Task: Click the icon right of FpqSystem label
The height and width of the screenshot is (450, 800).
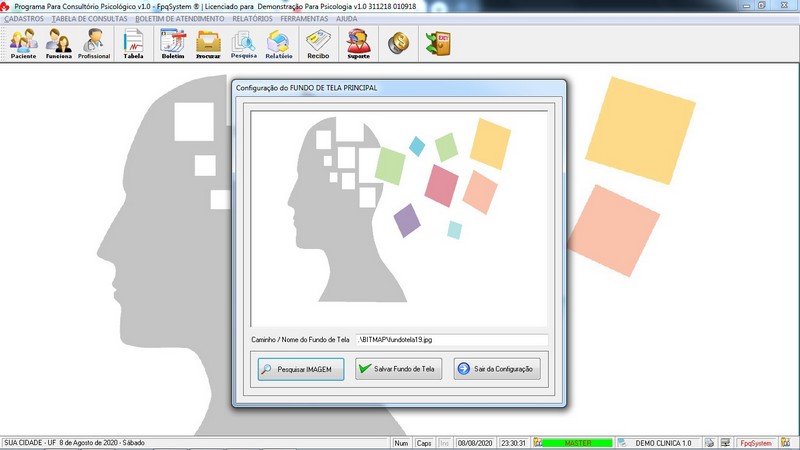Action: click(x=785, y=443)
